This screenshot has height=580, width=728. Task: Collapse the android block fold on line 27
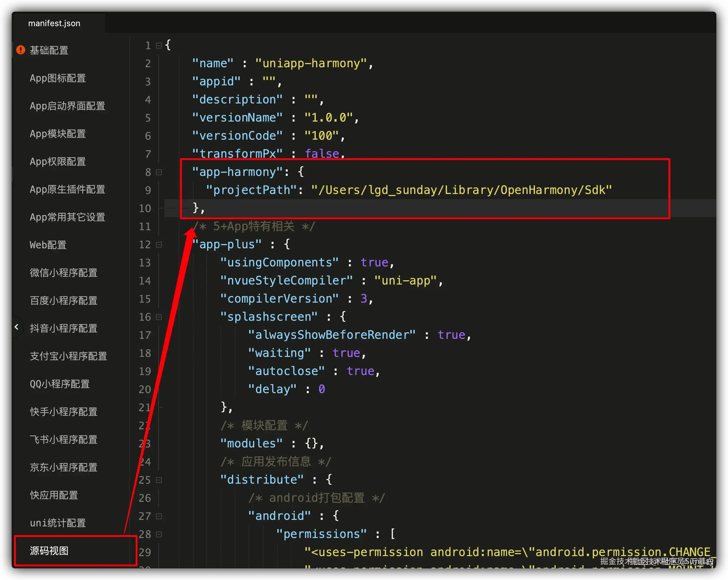click(x=159, y=516)
